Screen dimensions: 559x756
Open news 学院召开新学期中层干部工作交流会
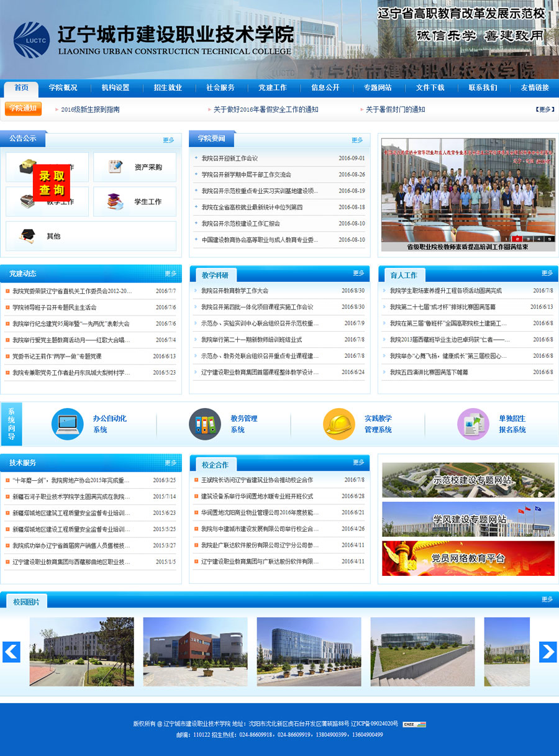coord(246,175)
